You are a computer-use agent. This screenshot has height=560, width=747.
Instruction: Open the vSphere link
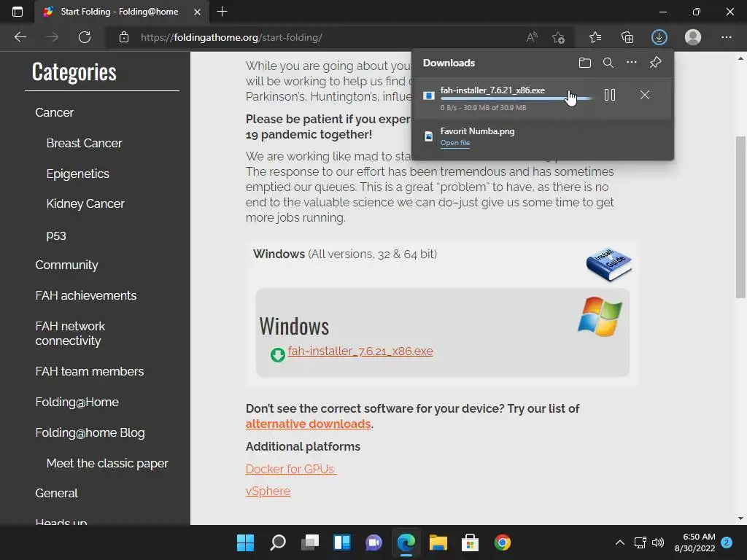pyautogui.click(x=268, y=491)
